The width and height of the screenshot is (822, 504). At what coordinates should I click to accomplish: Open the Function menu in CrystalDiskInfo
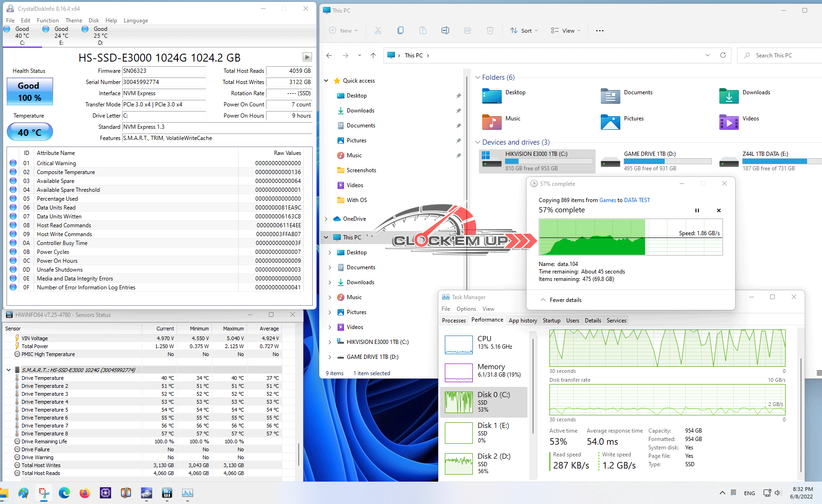(48, 21)
